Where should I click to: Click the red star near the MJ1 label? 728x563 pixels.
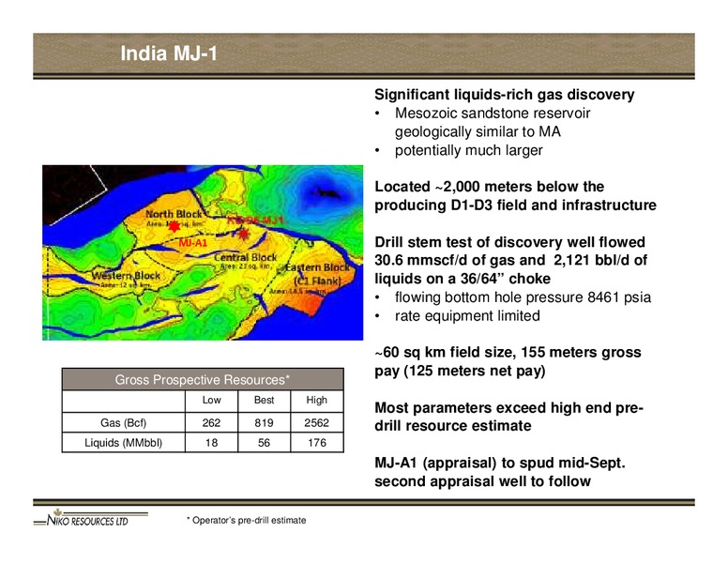[244, 234]
